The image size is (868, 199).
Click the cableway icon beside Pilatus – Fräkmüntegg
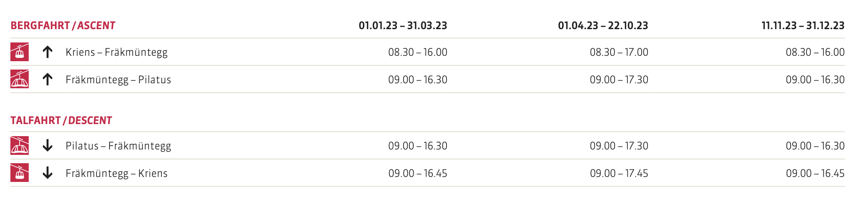point(20,145)
